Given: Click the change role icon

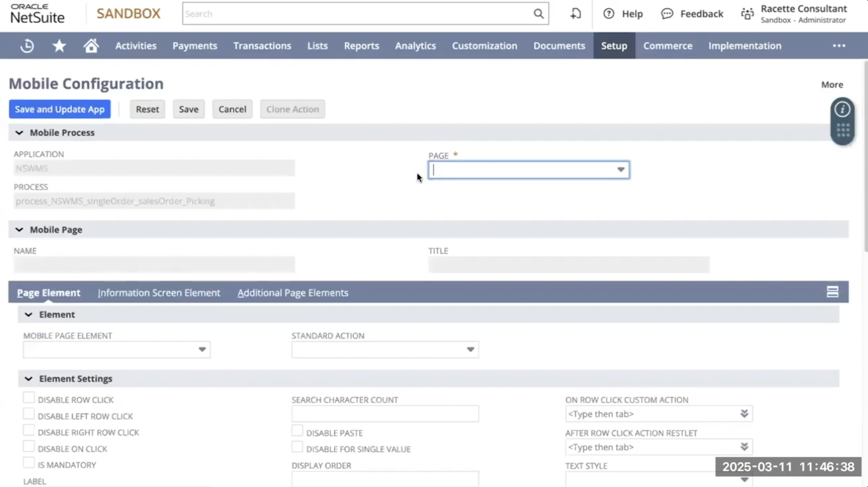Looking at the screenshot, I should click(747, 14).
